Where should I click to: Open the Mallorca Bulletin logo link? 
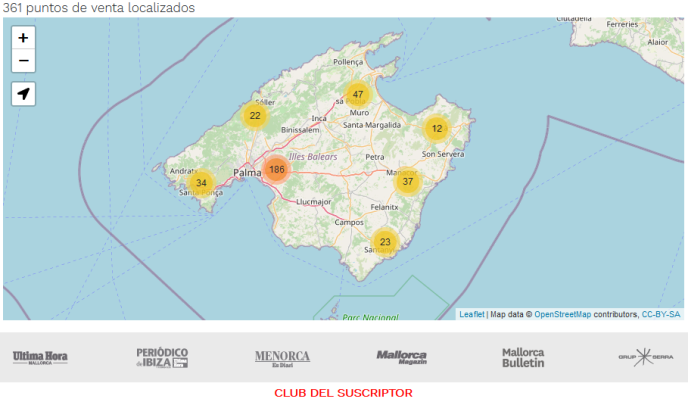tap(523, 357)
